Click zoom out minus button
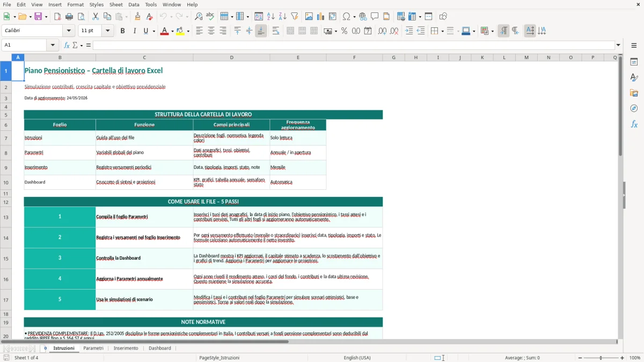Viewport: 644px width, 362px height. click(579, 358)
